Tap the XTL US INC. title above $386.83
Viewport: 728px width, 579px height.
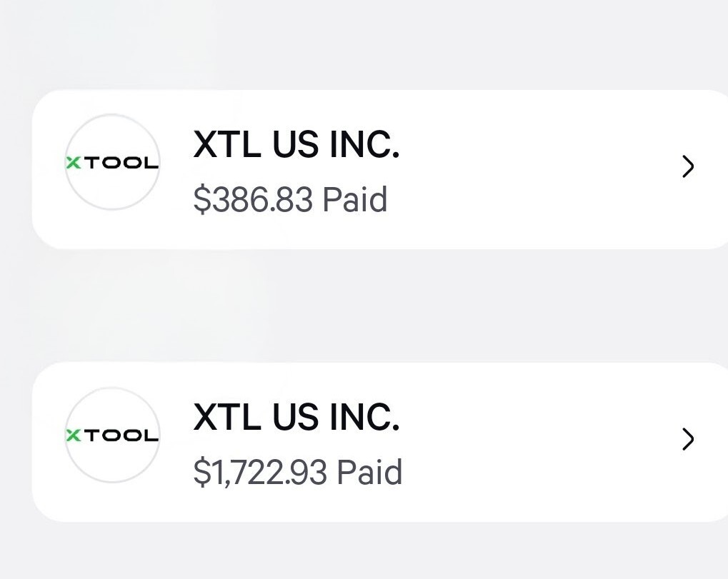(296, 146)
